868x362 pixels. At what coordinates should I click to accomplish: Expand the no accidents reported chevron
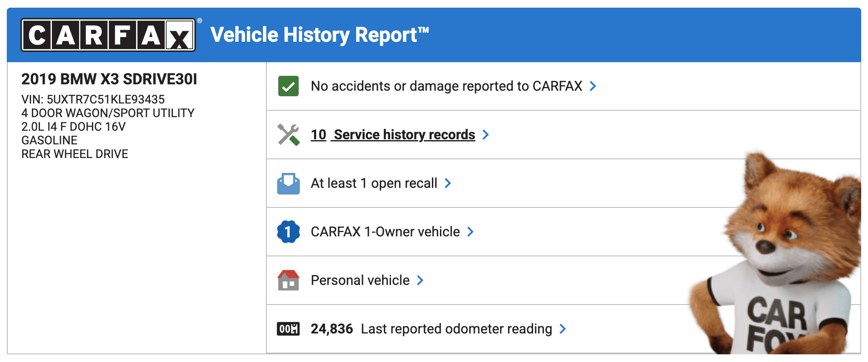(593, 86)
